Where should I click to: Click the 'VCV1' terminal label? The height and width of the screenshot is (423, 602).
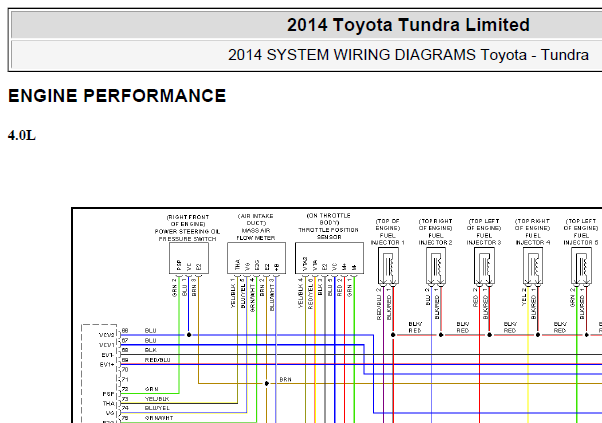click(106, 345)
